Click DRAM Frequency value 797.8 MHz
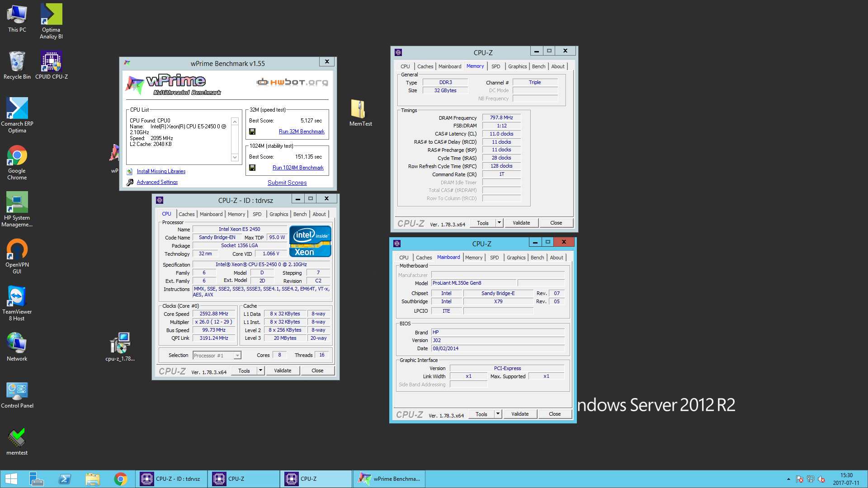 501,117
